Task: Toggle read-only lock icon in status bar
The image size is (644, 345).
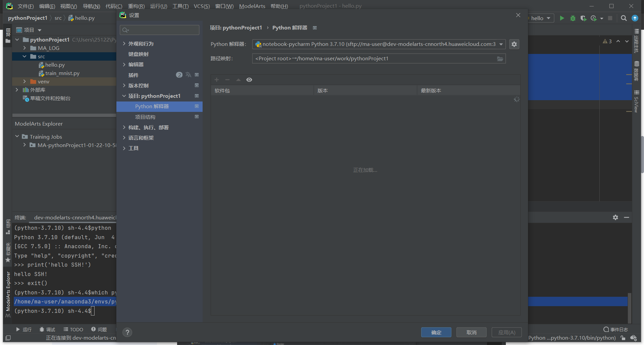Action: 623,338
